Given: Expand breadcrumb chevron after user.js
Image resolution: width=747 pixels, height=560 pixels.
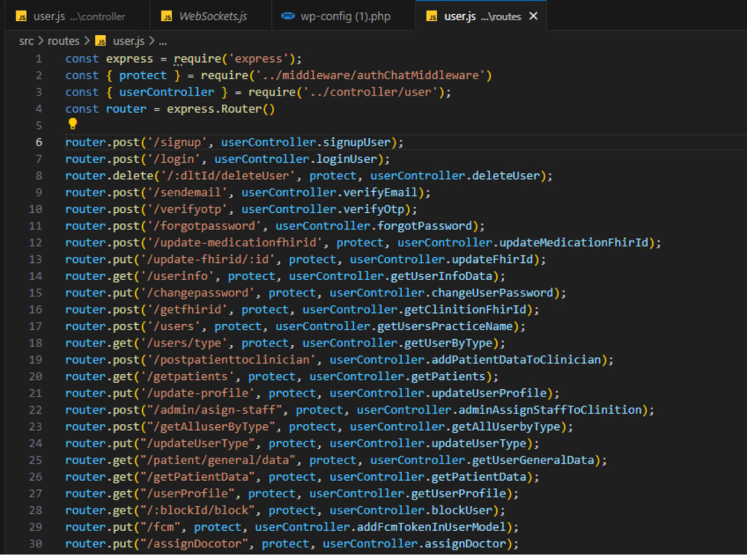Looking at the screenshot, I should click(152, 41).
